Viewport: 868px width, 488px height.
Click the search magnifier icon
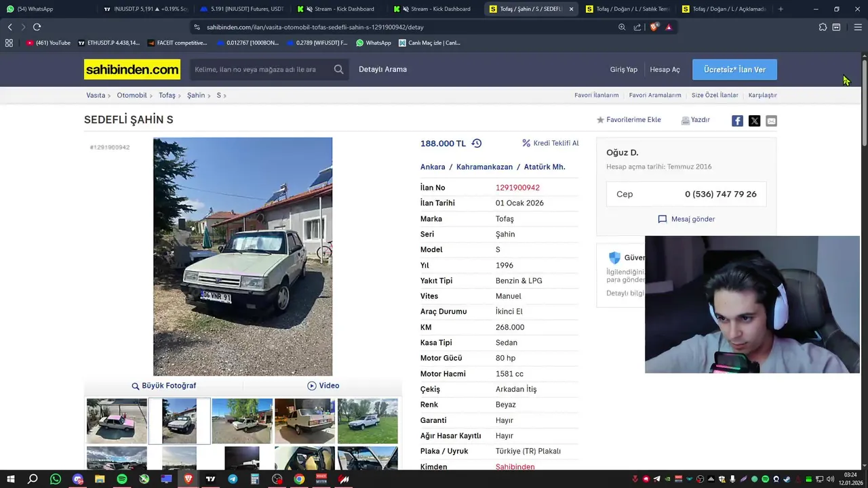pyautogui.click(x=338, y=69)
